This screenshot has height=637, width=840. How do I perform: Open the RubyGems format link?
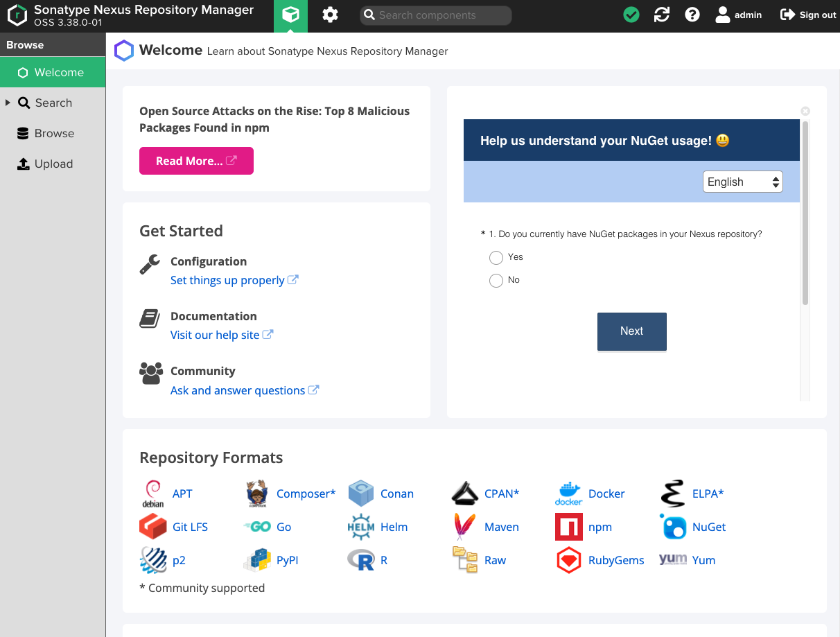616,560
